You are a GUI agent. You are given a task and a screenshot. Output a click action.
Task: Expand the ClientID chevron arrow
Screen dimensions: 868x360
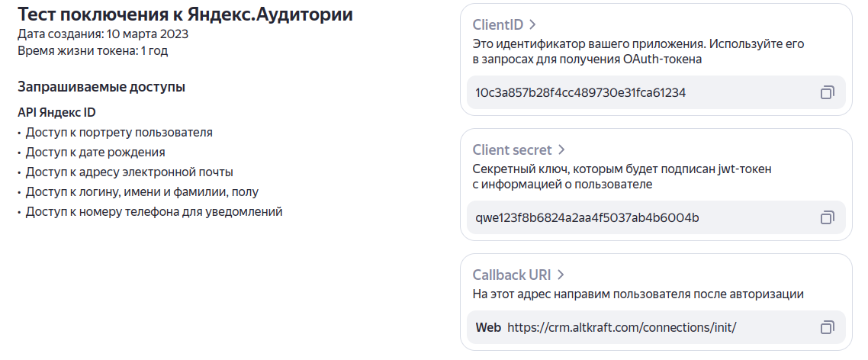(532, 25)
